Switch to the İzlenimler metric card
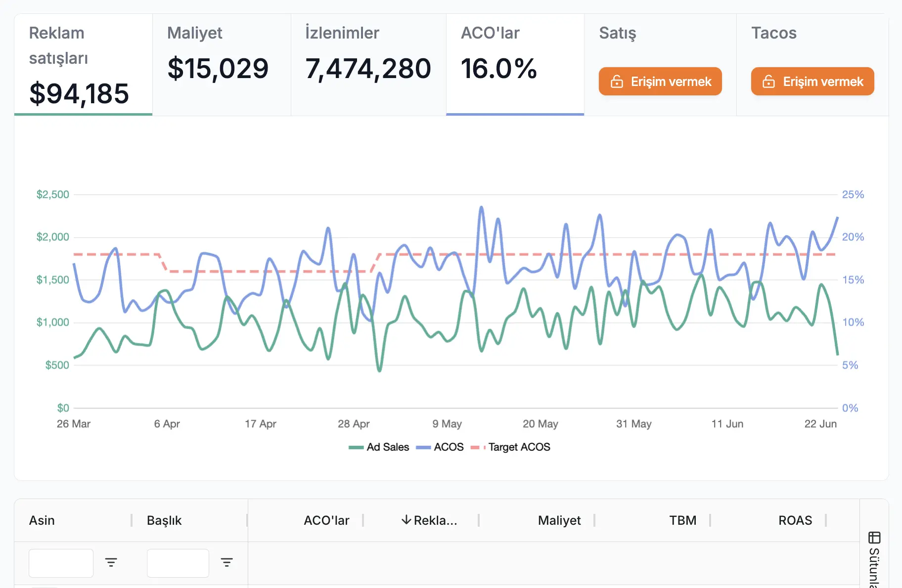 pos(368,64)
